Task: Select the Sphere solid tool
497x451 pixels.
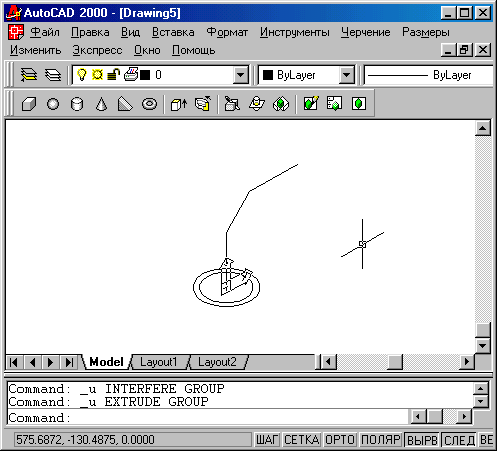Action: coord(53,104)
